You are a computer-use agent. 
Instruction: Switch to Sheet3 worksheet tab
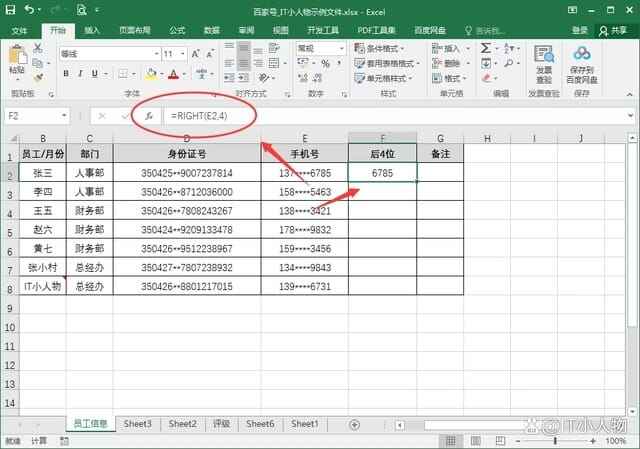pos(137,424)
